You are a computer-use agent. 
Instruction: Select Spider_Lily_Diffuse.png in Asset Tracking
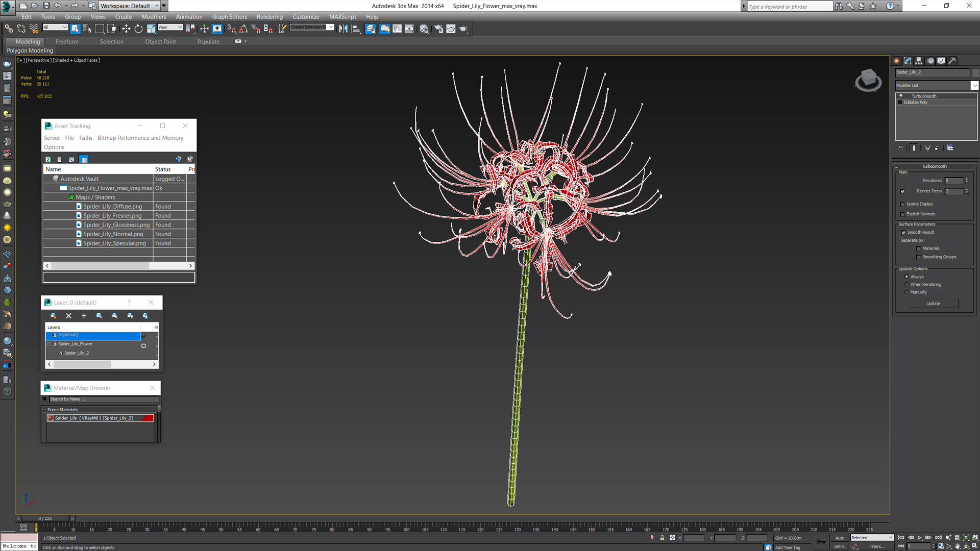point(113,207)
